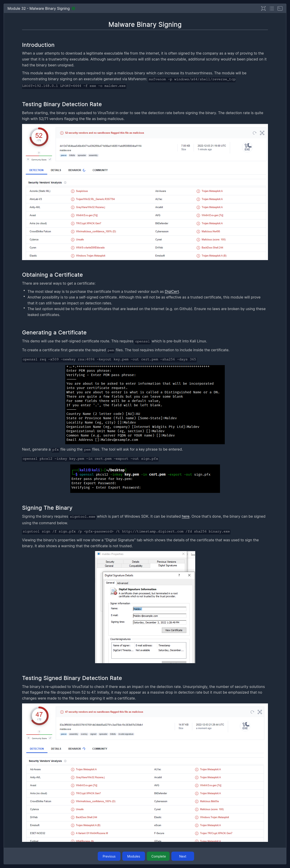Click the fullscreen icon in the module header
Screen dimensions: 290x868
tap(263, 8)
